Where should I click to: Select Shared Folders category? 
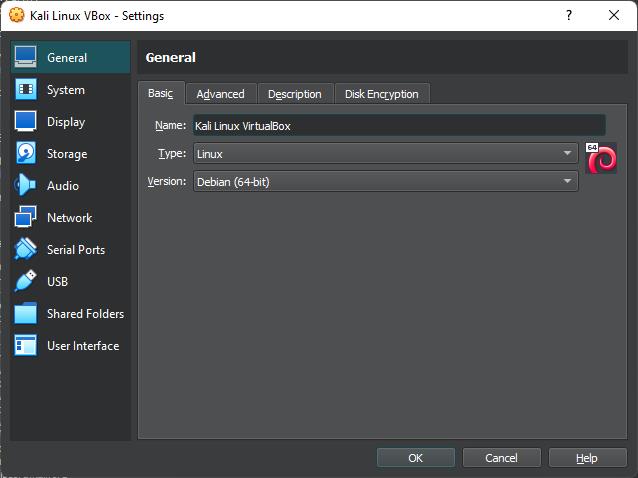70,313
